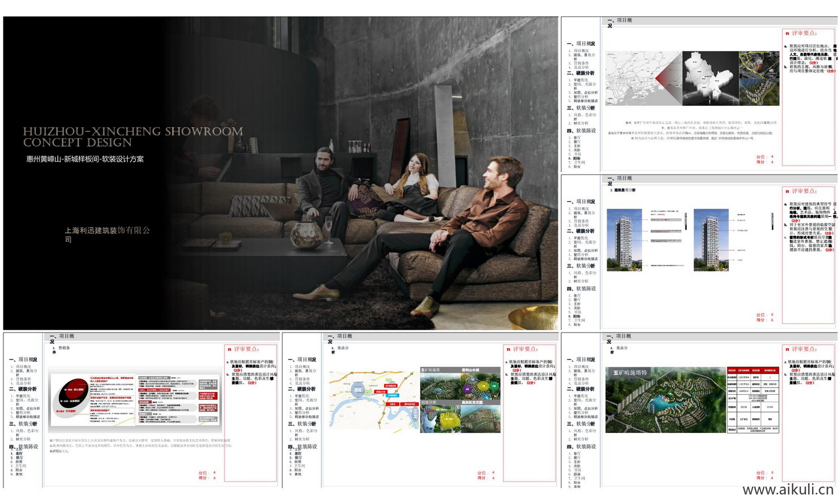Click the grey road map with red arrow in top-right slide
Screen dimensions: 840x504
(643, 78)
